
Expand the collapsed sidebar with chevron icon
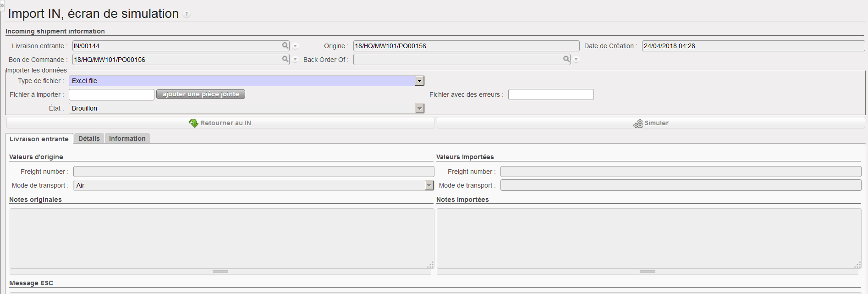(2, 5)
